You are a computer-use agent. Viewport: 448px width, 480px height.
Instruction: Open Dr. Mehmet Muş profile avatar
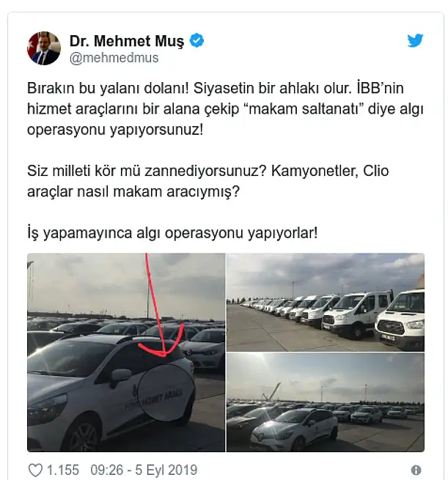[44, 48]
